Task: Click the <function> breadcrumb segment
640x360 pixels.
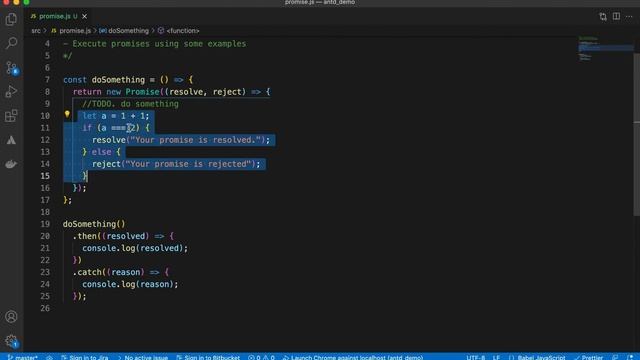Action: (179, 31)
